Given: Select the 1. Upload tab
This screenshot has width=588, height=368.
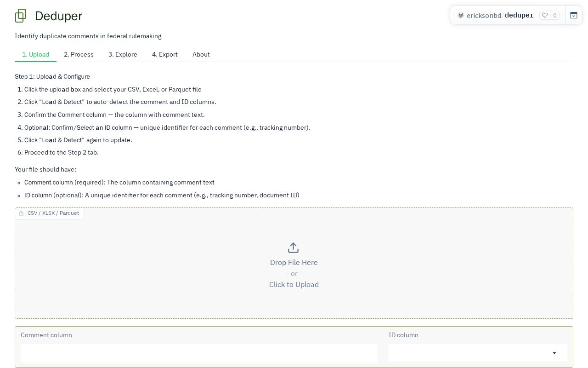Looking at the screenshot, I should point(35,54).
